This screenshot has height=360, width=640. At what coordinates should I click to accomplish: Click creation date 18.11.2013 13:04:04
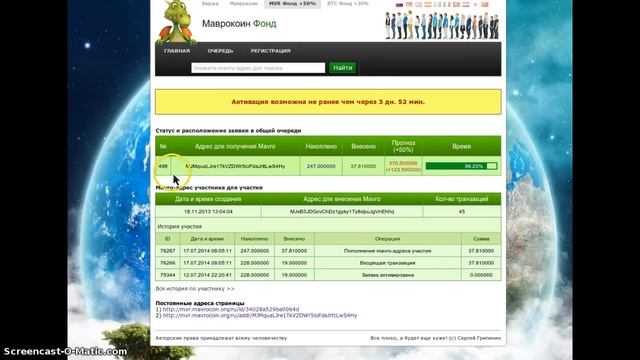coord(208,211)
